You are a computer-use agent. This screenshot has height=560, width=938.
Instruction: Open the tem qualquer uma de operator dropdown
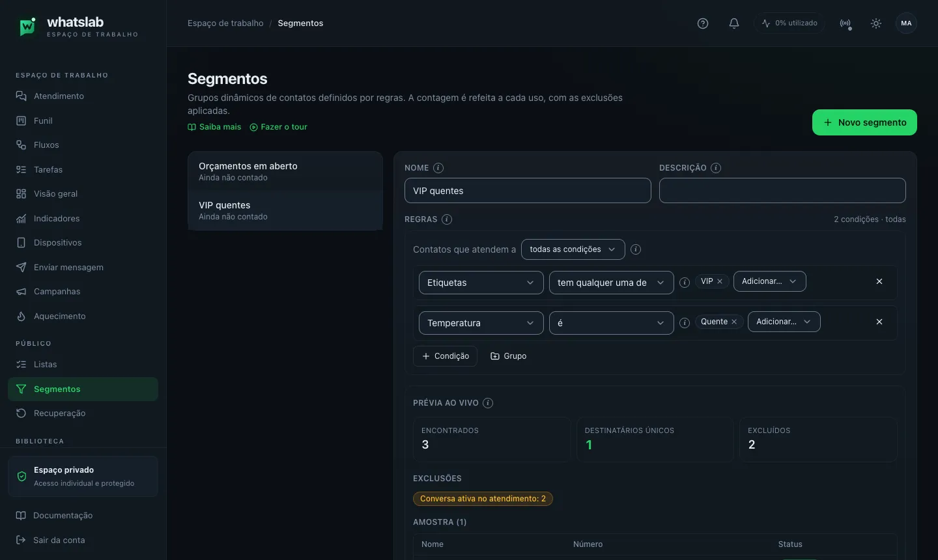(x=612, y=283)
